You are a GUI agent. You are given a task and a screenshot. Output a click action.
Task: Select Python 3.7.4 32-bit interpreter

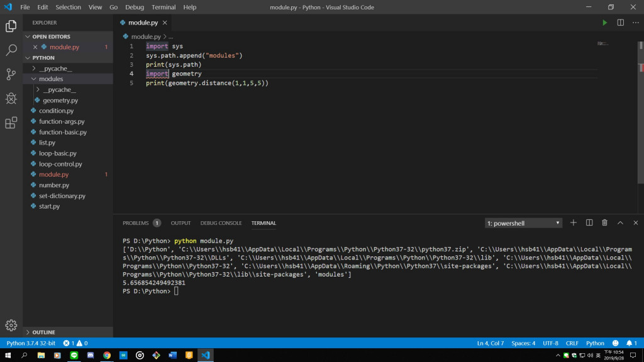(31, 343)
